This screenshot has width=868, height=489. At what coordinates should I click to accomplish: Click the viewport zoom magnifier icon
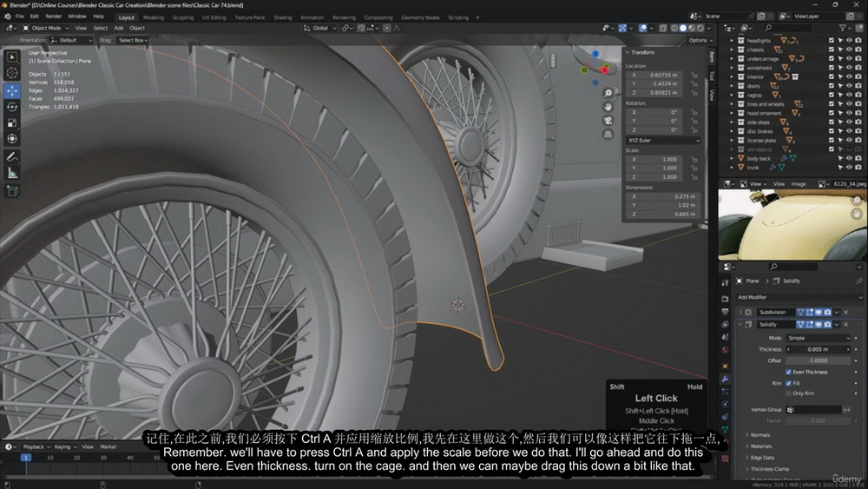(x=608, y=93)
